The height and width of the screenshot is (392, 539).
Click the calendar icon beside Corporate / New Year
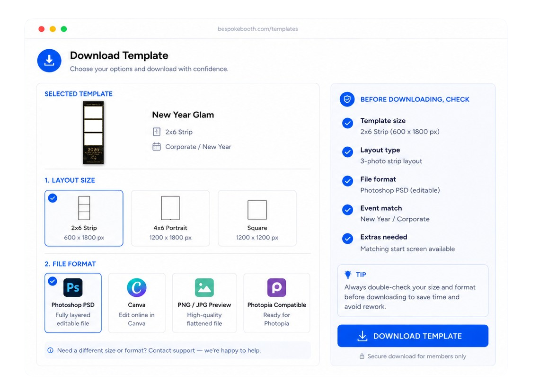pos(157,146)
